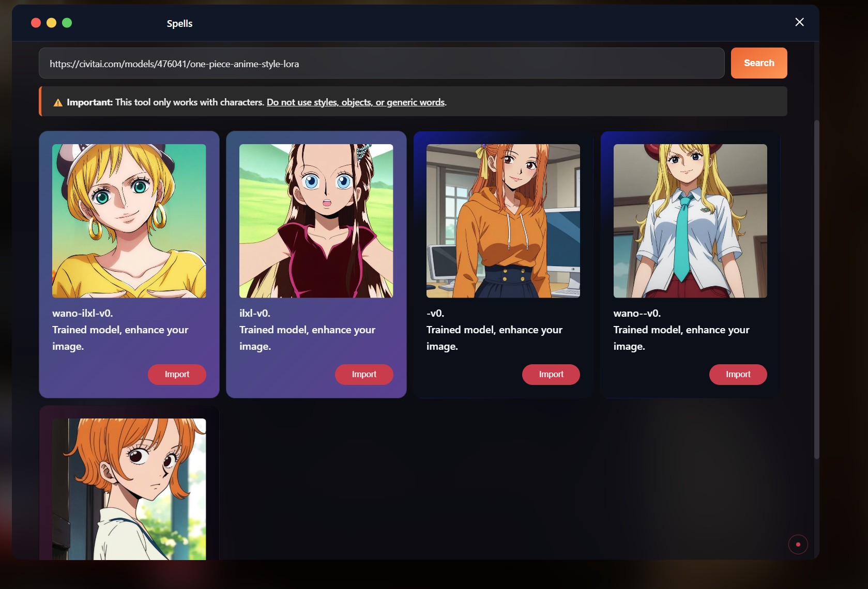Click description text under wano-ilxl-v0.
This screenshot has height=589, width=868.
coord(120,338)
